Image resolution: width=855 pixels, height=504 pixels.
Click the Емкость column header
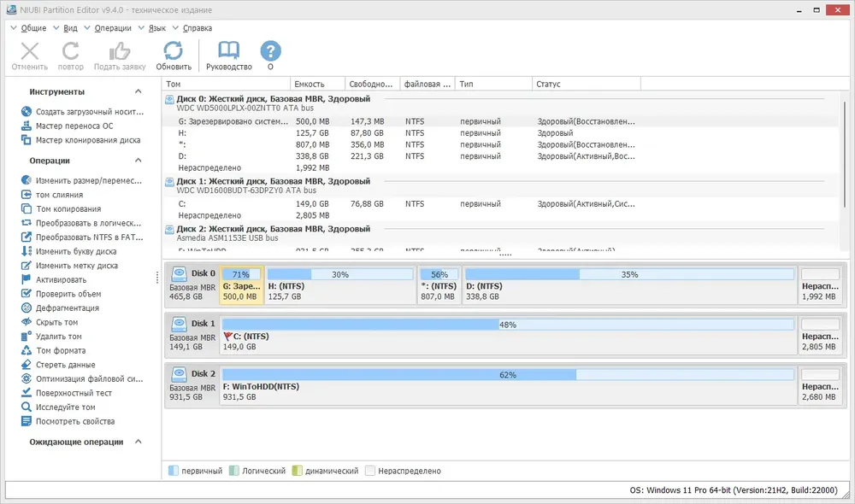[317, 84]
